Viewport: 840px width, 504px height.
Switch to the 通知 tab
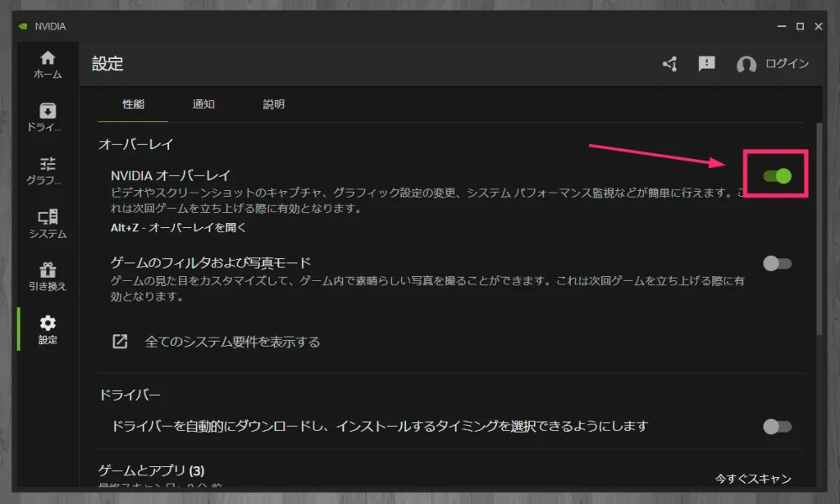[203, 104]
